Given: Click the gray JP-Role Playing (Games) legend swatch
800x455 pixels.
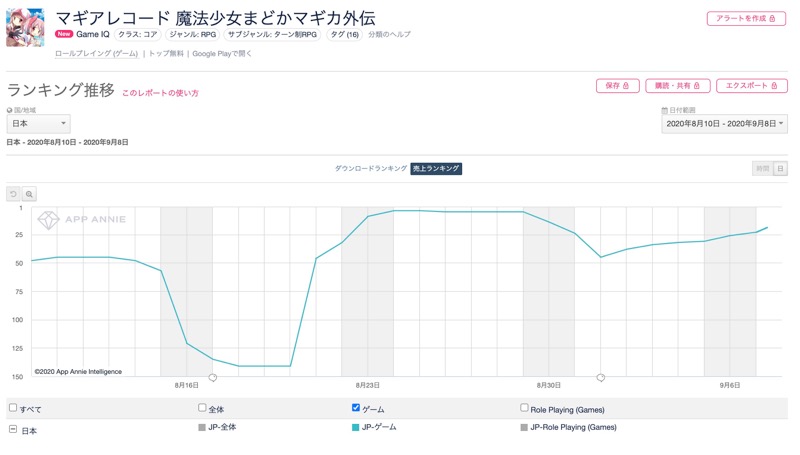Looking at the screenshot, I should (524, 427).
